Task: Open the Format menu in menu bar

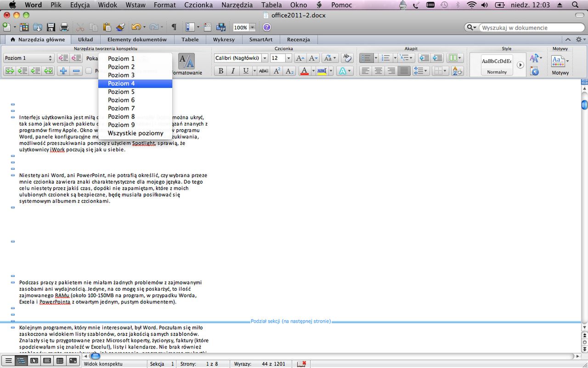Action: [x=165, y=5]
